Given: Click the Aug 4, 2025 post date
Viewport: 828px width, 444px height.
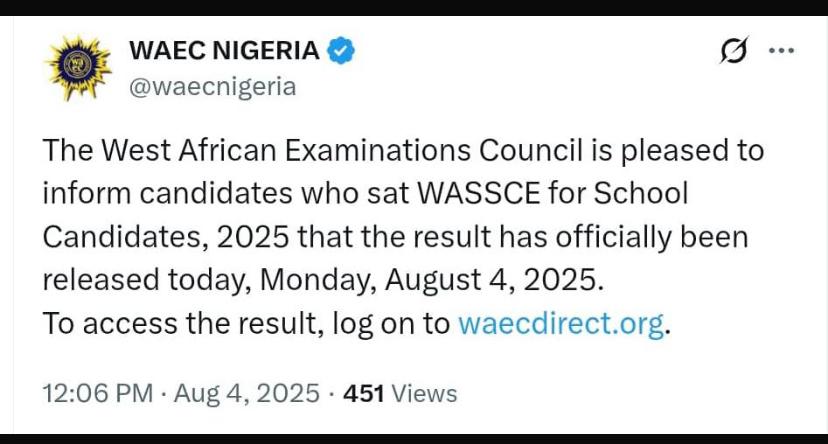Looking at the screenshot, I should click(x=247, y=393).
